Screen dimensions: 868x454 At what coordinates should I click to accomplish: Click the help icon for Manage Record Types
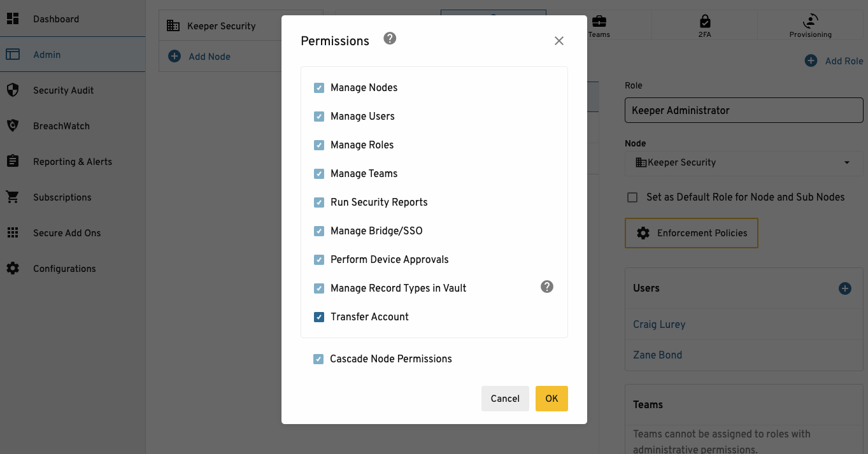click(547, 287)
